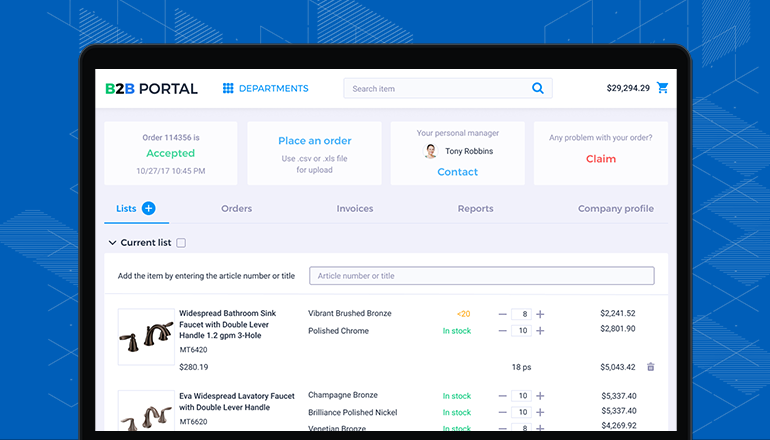Click Contact under Tony Robbins
The image size is (770, 440).
pyautogui.click(x=457, y=172)
